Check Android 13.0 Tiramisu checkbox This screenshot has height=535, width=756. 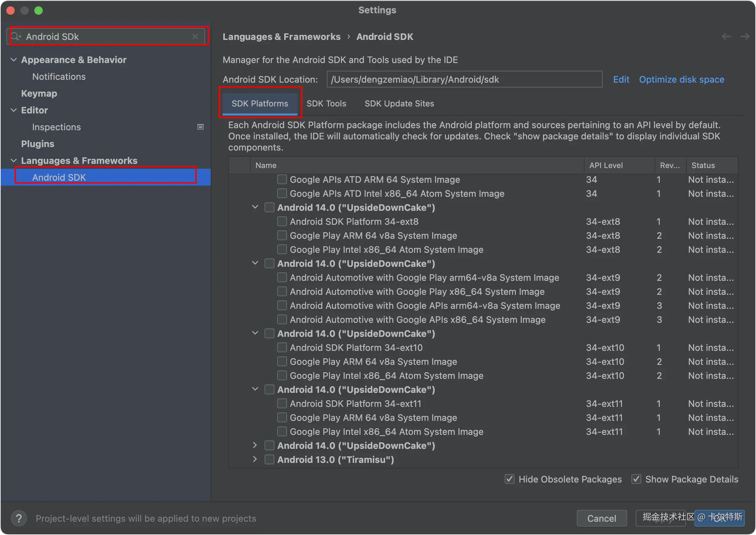(269, 459)
